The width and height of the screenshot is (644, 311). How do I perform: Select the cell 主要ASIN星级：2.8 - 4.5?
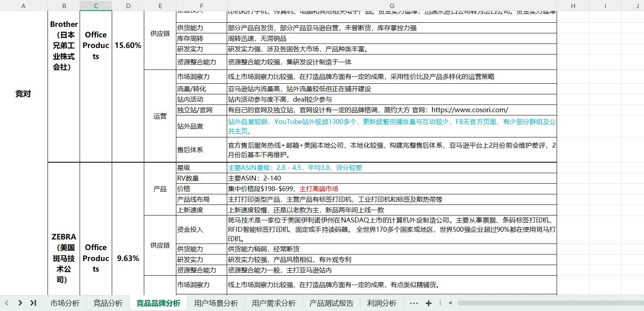coord(392,168)
